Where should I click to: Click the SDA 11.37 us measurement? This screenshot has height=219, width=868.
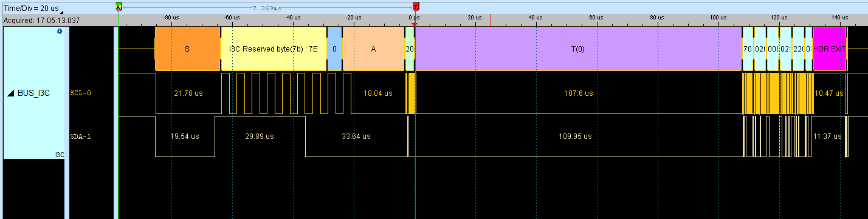828,136
